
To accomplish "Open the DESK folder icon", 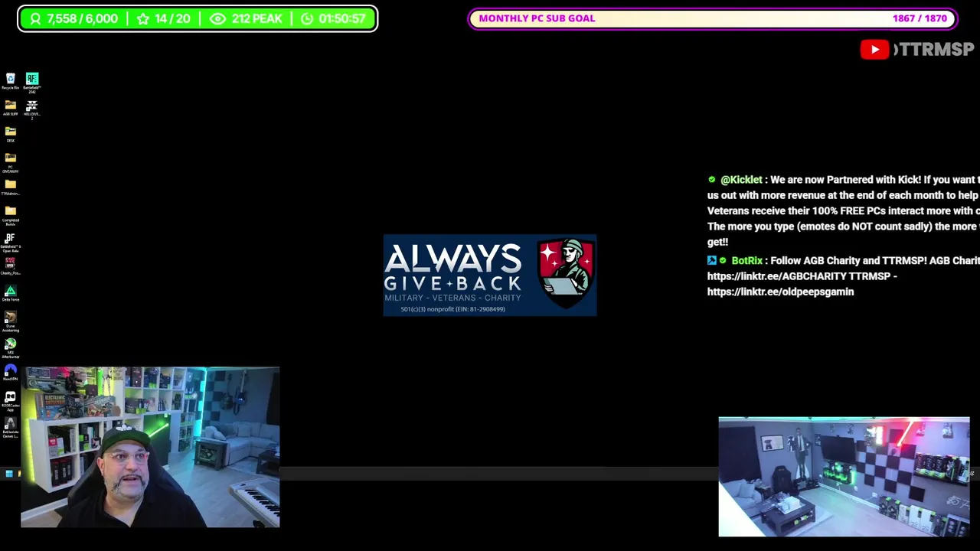I will click(11, 134).
